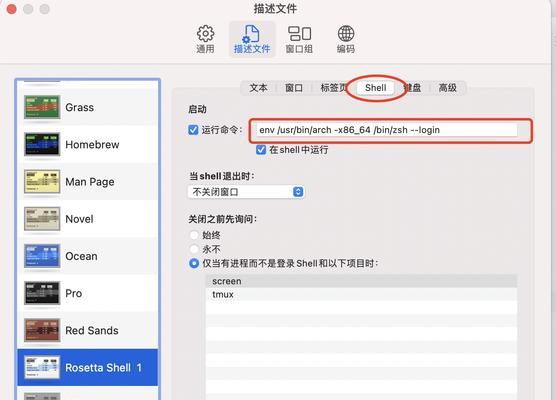Click the run command text field
The height and width of the screenshot is (400, 556).
pyautogui.click(x=386, y=130)
